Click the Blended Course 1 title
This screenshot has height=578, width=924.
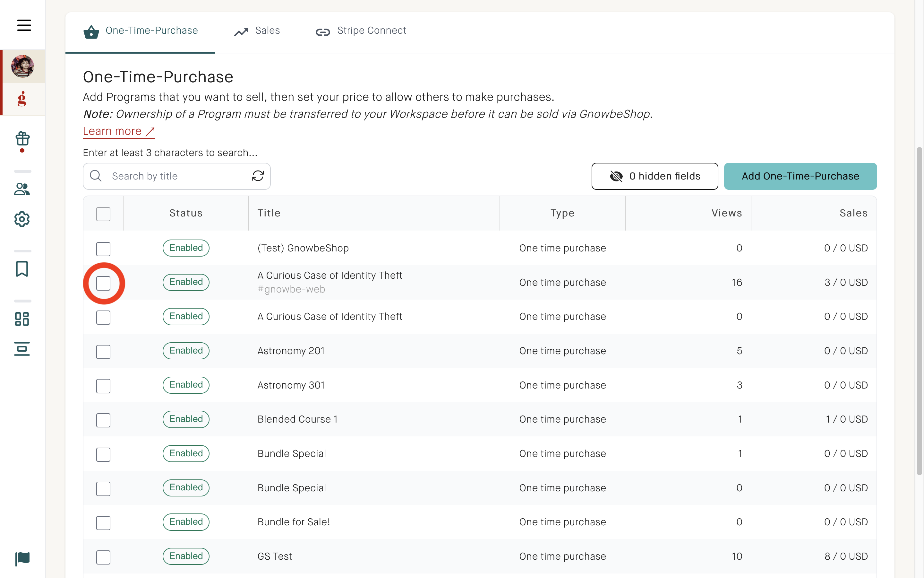pos(297,419)
